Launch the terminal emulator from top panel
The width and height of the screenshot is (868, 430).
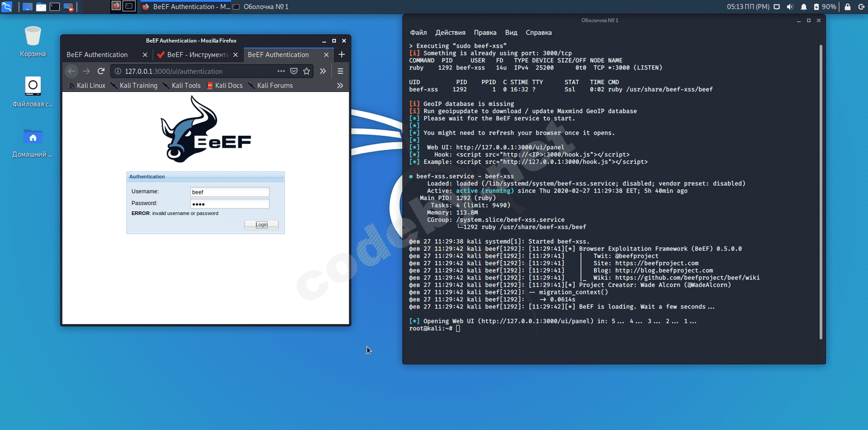pyautogui.click(x=55, y=7)
